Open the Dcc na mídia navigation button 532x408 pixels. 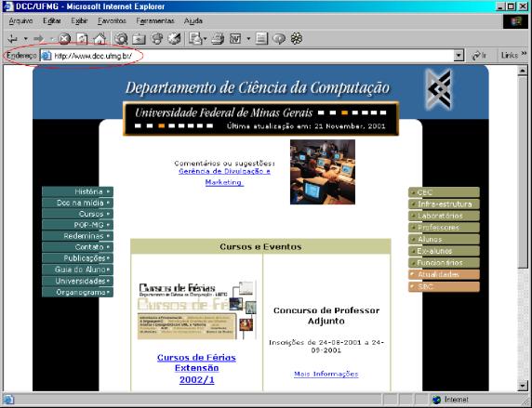pos(77,203)
